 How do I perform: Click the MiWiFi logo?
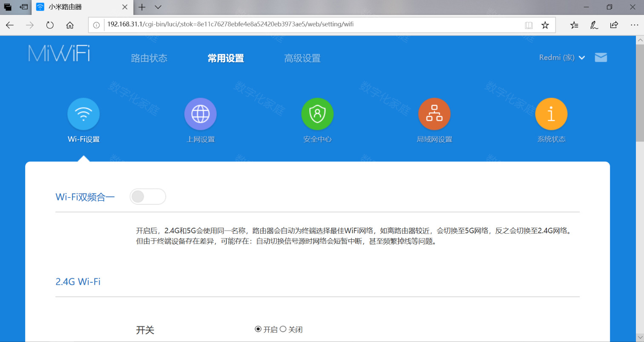click(59, 53)
